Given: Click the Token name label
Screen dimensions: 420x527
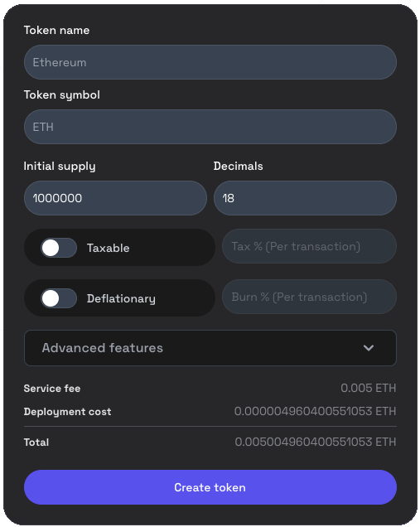Looking at the screenshot, I should [x=57, y=31].
